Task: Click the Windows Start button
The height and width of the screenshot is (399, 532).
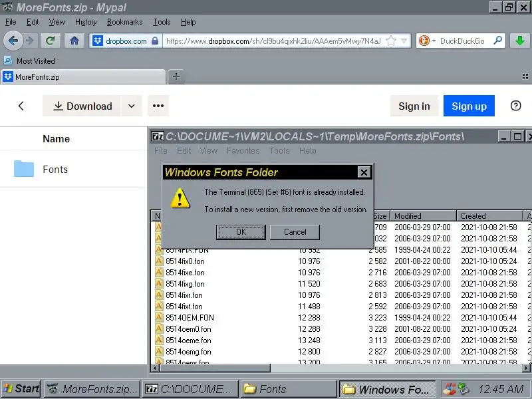Action: (21, 389)
